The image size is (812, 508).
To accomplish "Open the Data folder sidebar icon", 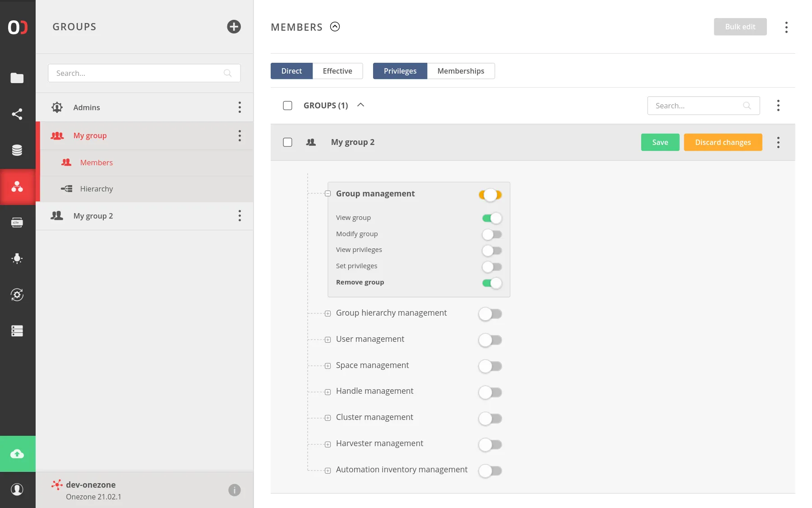I will coord(17,78).
